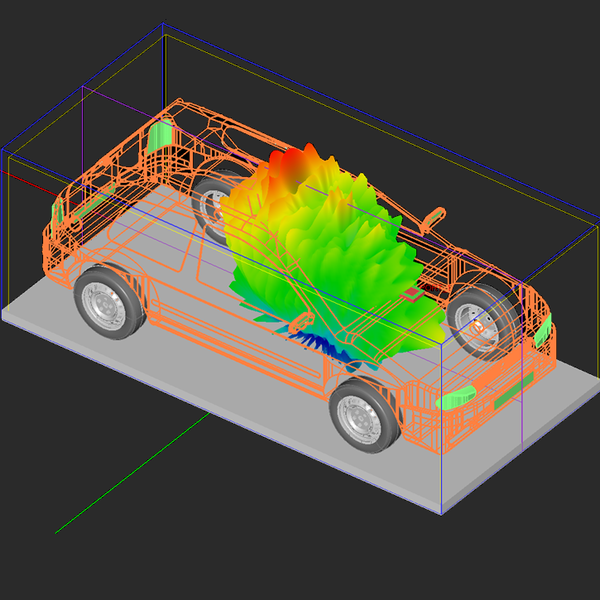
Task: Click the small red antenna element near the hood
Action: 411,295
